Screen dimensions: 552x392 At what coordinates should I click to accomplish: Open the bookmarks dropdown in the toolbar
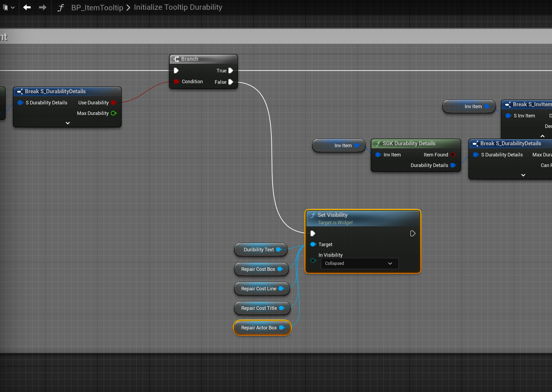[x=8, y=8]
